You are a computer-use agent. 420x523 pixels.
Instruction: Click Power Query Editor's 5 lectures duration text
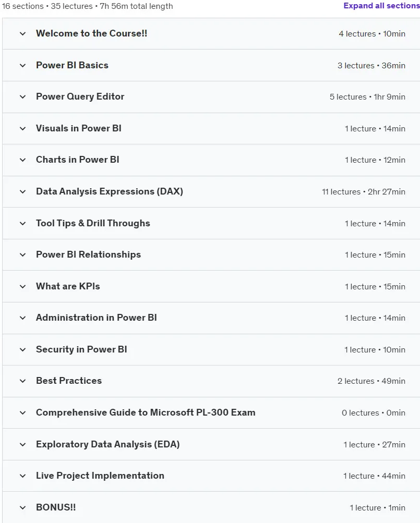click(x=368, y=97)
